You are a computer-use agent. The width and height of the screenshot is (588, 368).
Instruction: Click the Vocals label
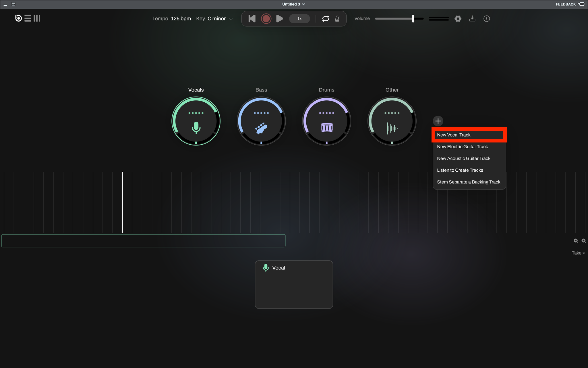coord(196,90)
